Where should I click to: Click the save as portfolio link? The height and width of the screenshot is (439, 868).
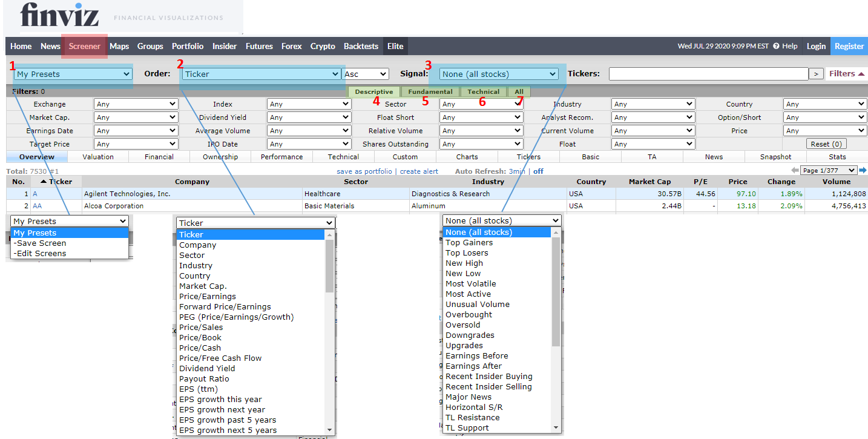(364, 171)
